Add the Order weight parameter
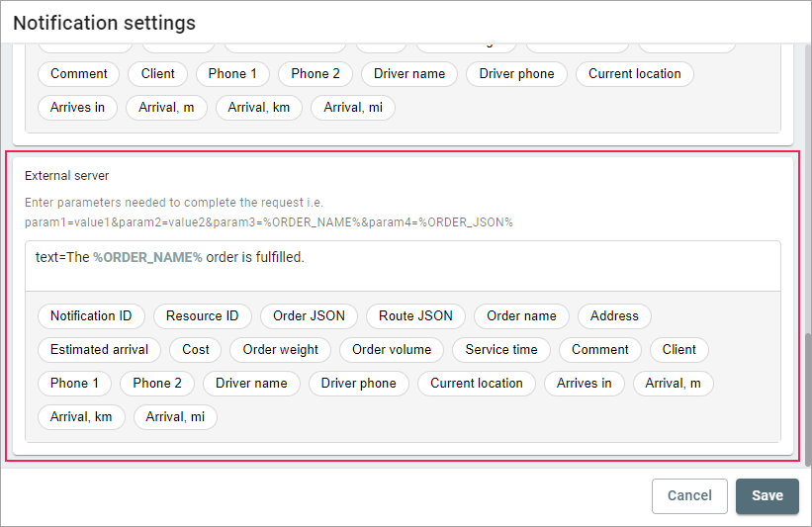812x527 pixels. click(x=281, y=350)
